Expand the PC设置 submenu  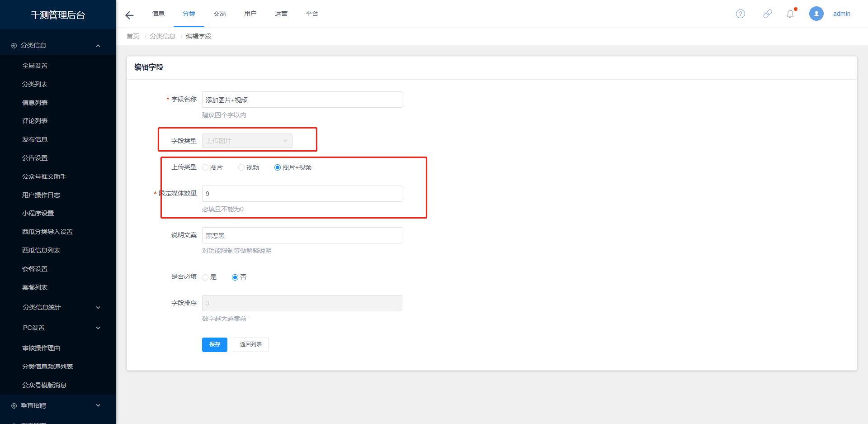click(98, 328)
